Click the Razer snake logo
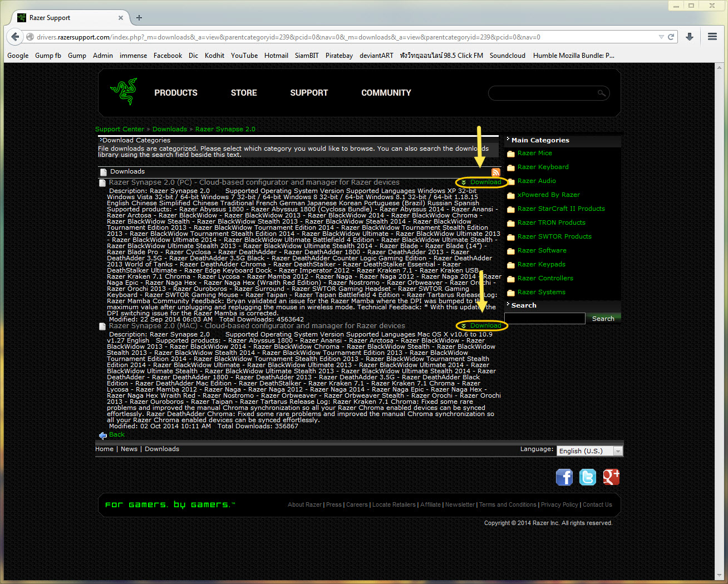The image size is (728, 584). (x=124, y=92)
